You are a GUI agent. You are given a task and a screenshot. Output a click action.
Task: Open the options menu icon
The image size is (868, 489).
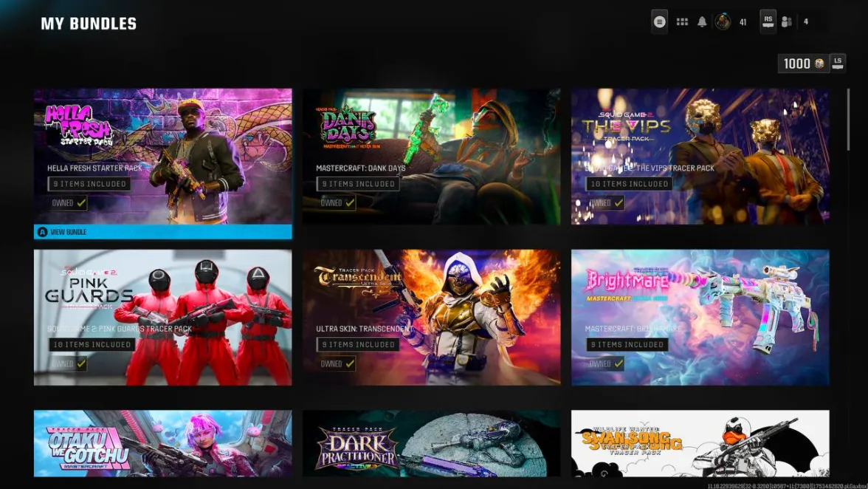tap(659, 22)
